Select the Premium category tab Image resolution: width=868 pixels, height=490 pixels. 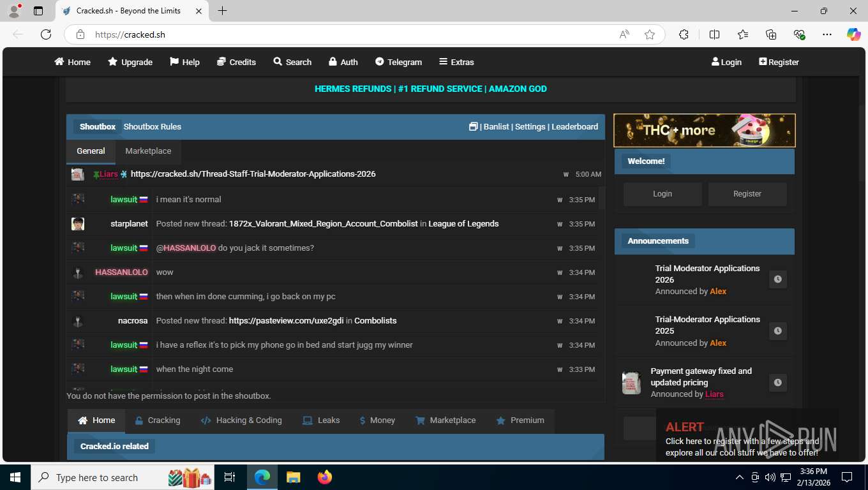520,420
